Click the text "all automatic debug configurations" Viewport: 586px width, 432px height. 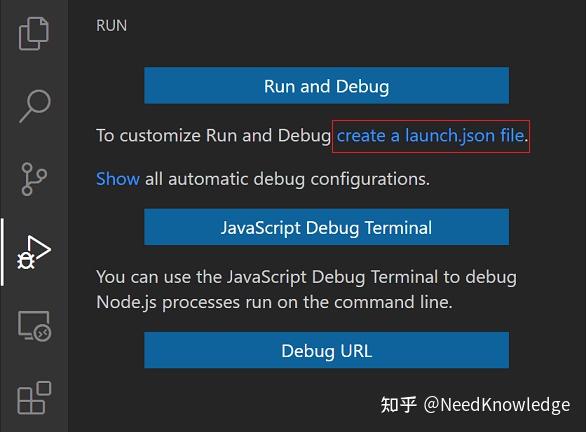(x=287, y=179)
